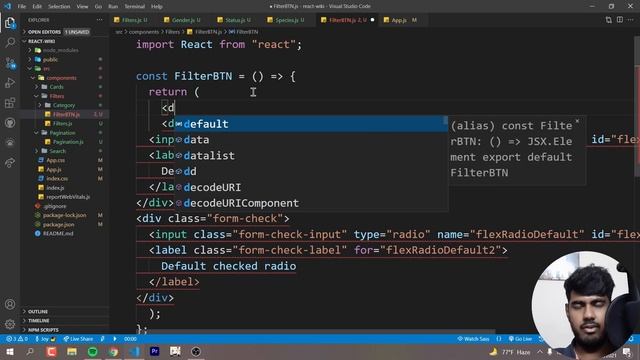Click Go Live in status bar
The height and width of the screenshot is (360, 640).
point(520,339)
